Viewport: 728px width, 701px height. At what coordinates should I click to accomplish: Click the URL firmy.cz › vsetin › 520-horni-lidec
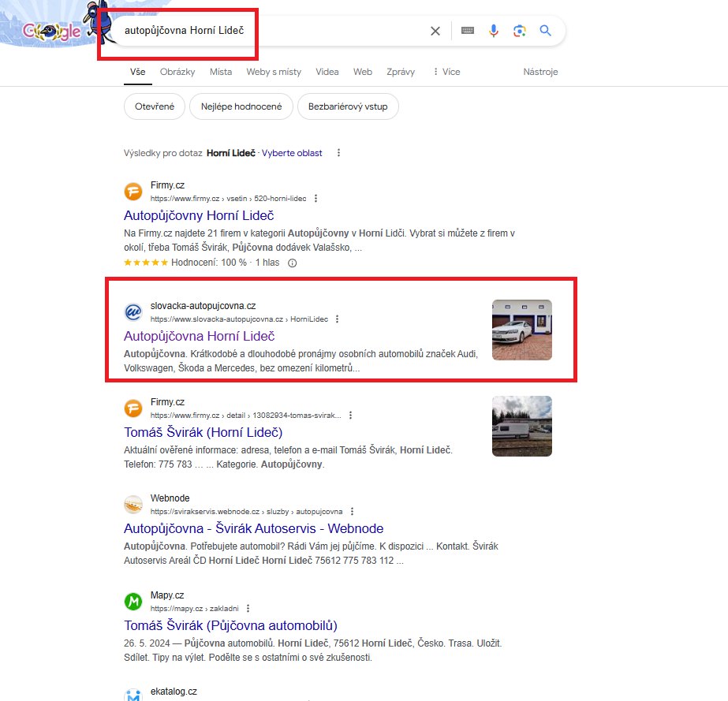tap(228, 199)
